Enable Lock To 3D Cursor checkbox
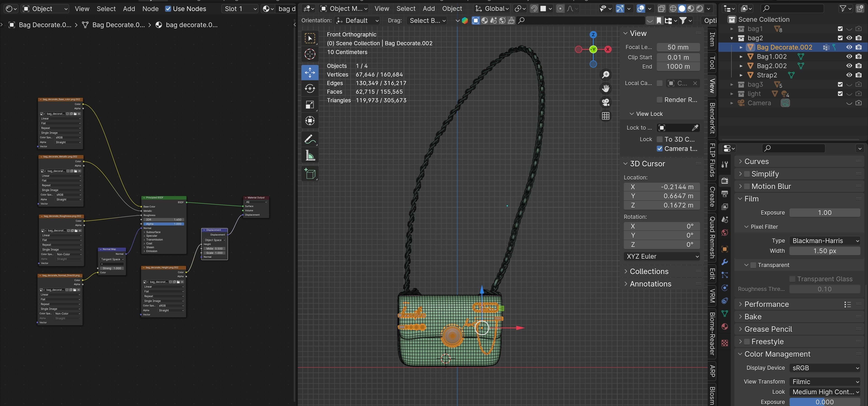 pos(660,139)
